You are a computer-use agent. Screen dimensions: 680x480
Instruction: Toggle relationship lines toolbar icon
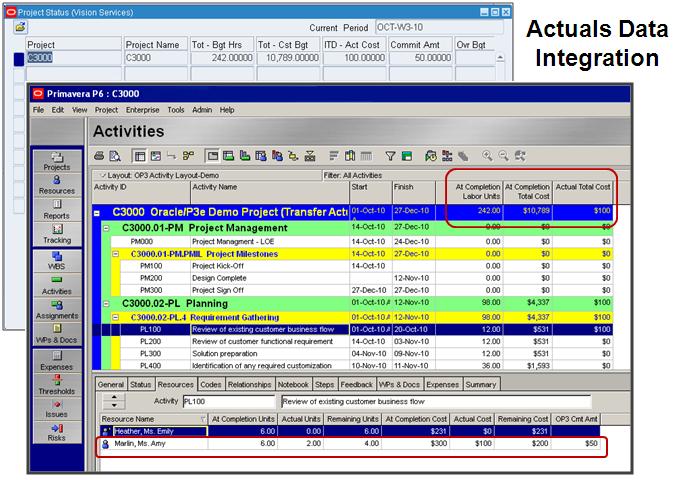(172, 156)
